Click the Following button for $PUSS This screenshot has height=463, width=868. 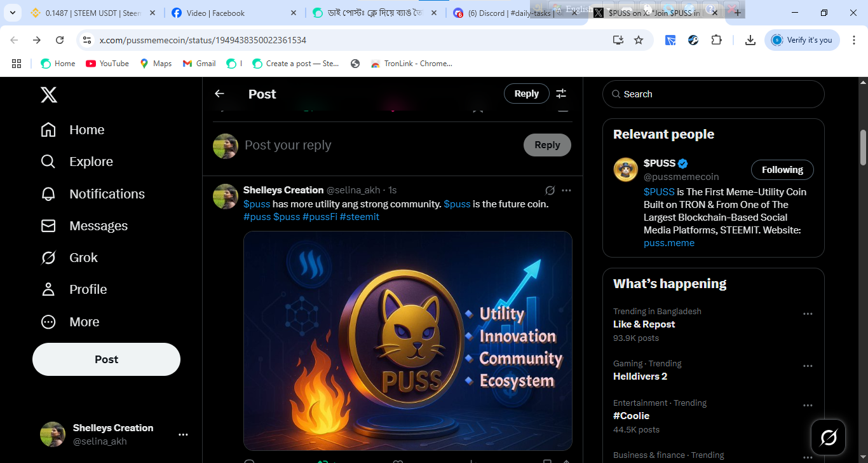pyautogui.click(x=782, y=170)
